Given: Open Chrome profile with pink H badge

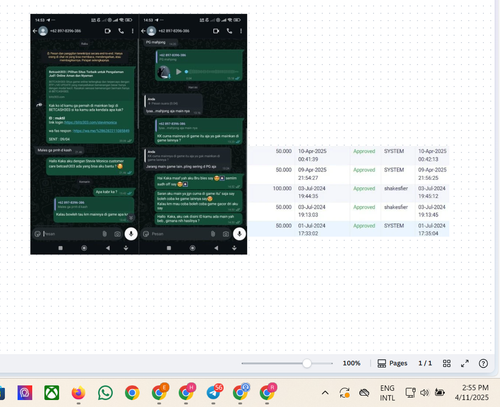Looking at the screenshot, I should coord(187,392).
